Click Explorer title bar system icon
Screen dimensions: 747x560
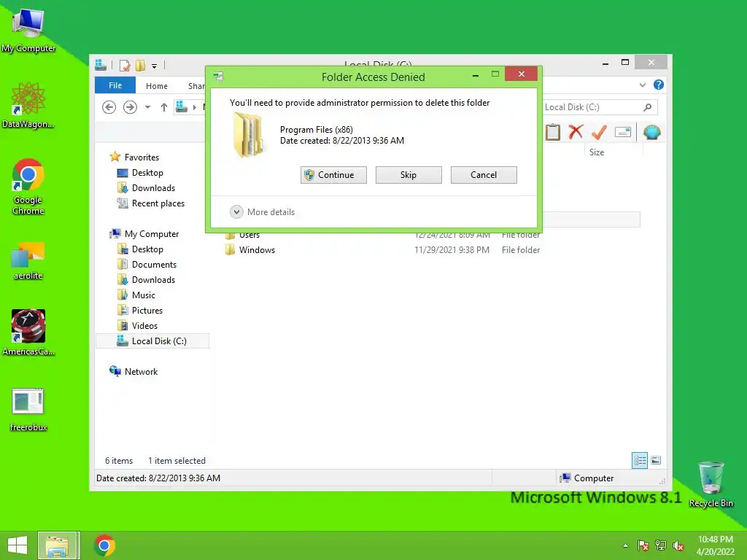point(101,65)
